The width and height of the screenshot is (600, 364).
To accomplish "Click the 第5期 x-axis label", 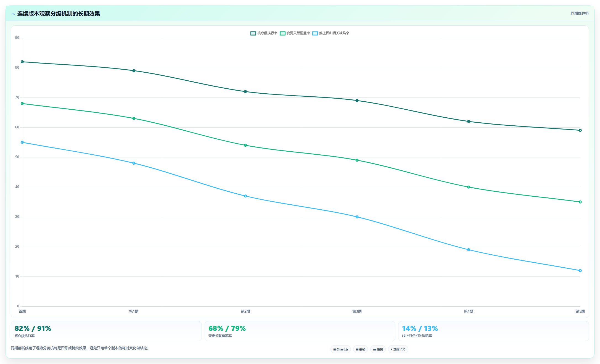I will (x=580, y=311).
